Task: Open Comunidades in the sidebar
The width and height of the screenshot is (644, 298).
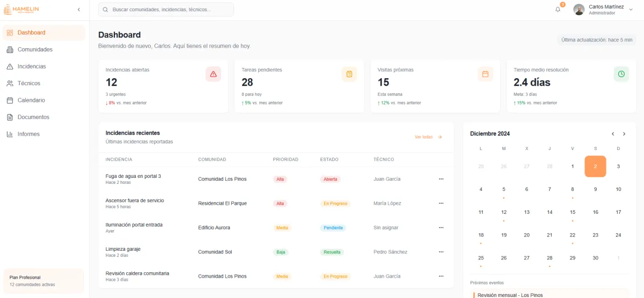Action: [x=44, y=49]
